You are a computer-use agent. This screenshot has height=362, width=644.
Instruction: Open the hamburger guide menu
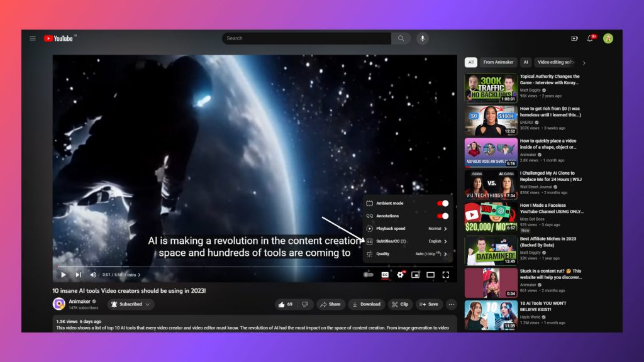tap(33, 38)
